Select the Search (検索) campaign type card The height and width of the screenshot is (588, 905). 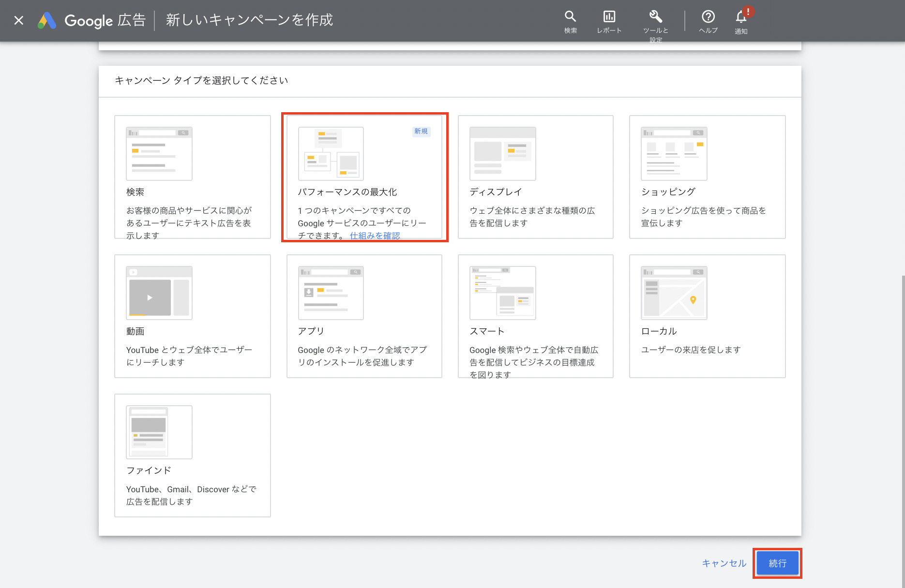pyautogui.click(x=192, y=177)
